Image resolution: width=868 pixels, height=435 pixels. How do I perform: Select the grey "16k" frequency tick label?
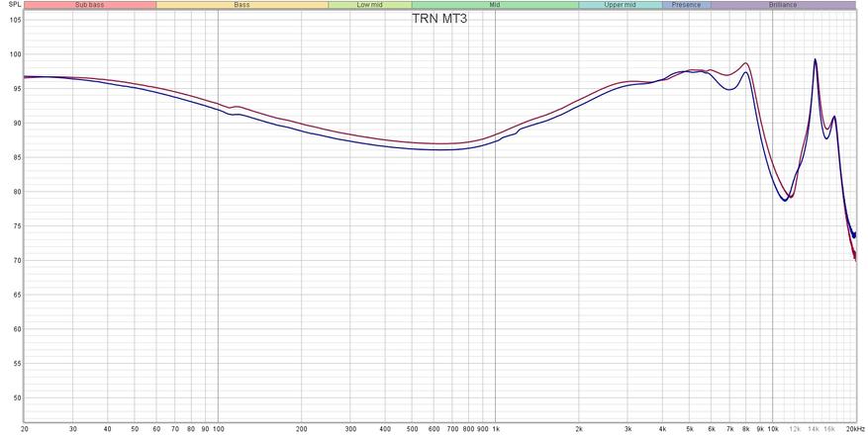click(x=829, y=429)
